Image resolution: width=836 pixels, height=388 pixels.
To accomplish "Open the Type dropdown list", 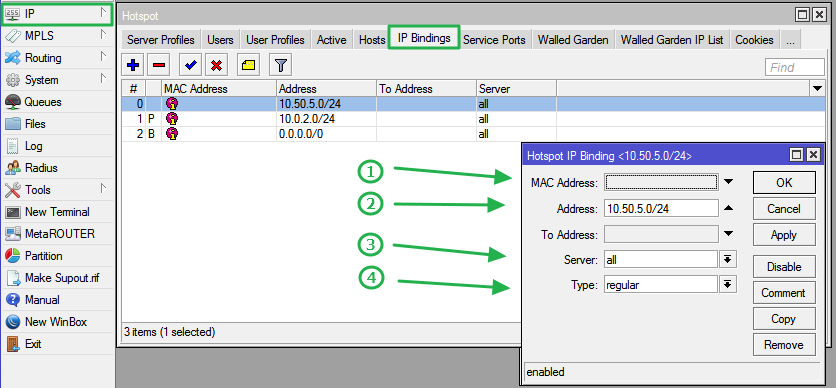I will coord(727,285).
